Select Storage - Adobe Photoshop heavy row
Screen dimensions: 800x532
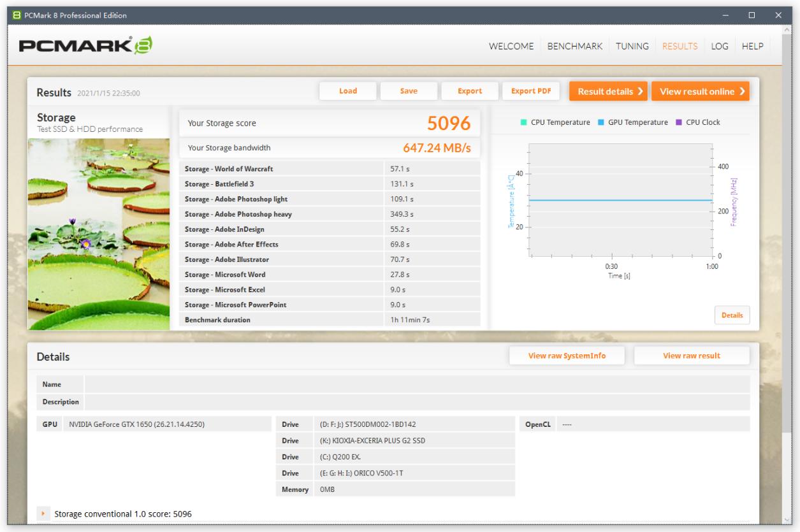point(330,214)
